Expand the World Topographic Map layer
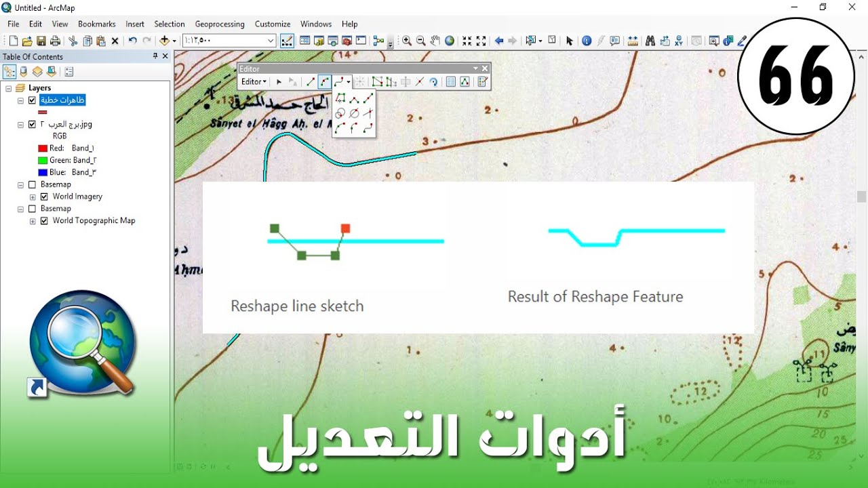 pos(33,221)
